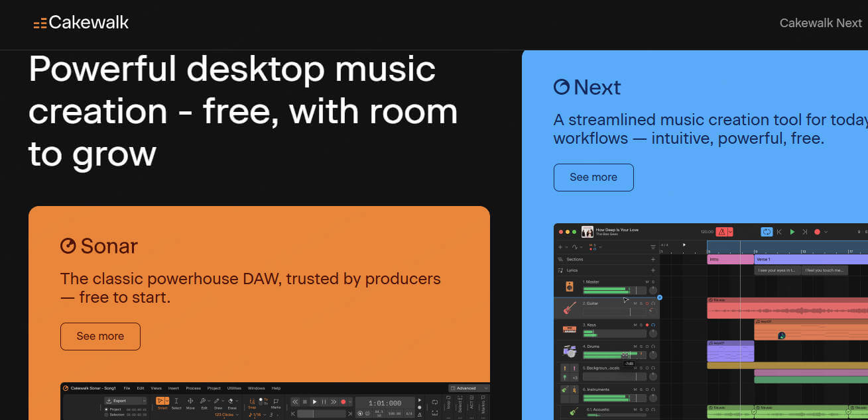
Task: Mute the Drums track
Action: [x=635, y=346]
